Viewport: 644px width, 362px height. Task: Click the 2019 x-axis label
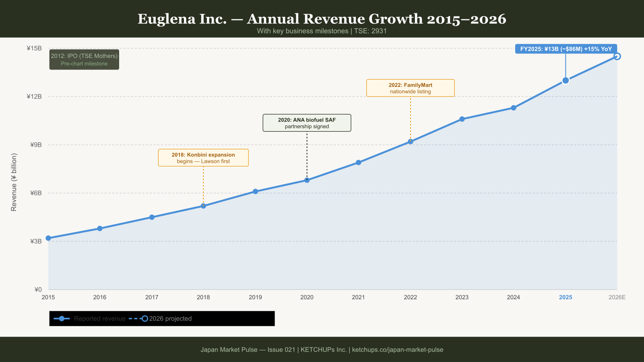pos(255,297)
